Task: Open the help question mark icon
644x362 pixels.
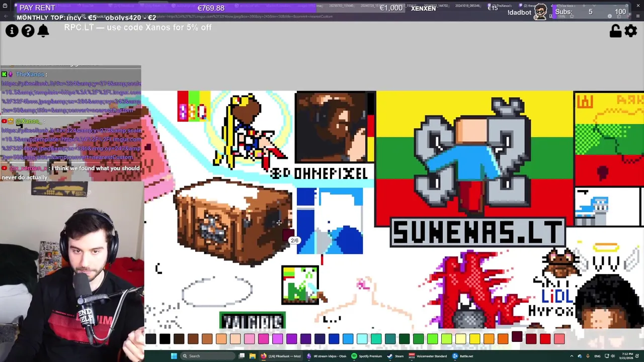Action: point(28,31)
